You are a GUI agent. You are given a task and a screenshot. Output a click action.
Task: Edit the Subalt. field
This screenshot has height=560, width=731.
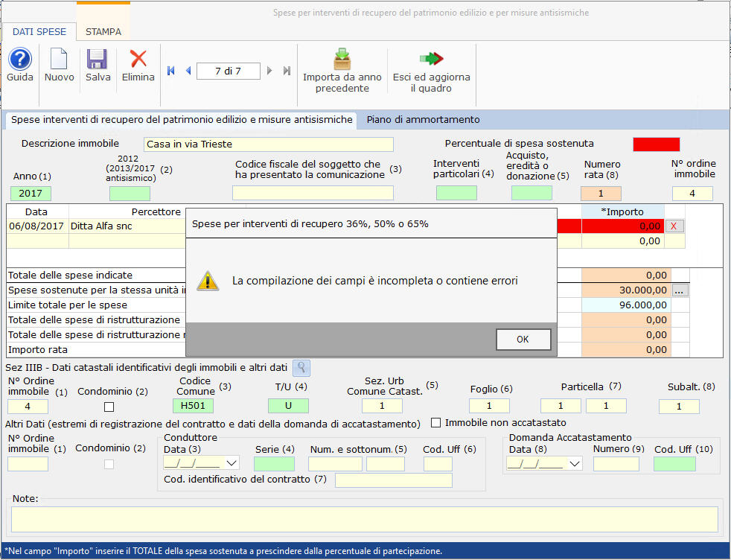(679, 407)
